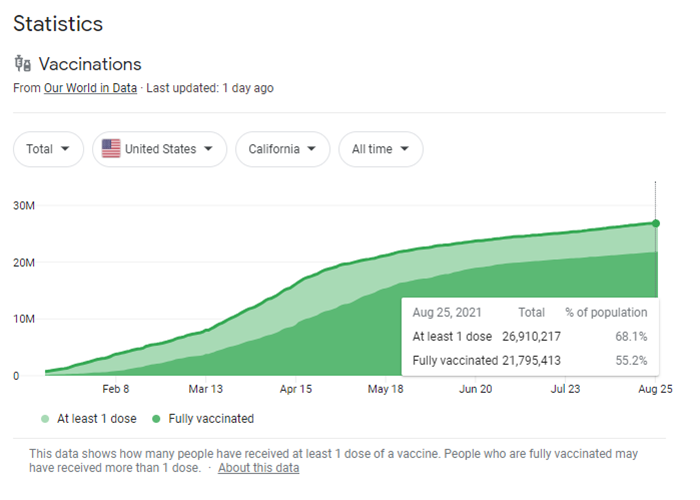Click the 30M y-axis label
Screen dimensions: 700x500
click(x=25, y=206)
